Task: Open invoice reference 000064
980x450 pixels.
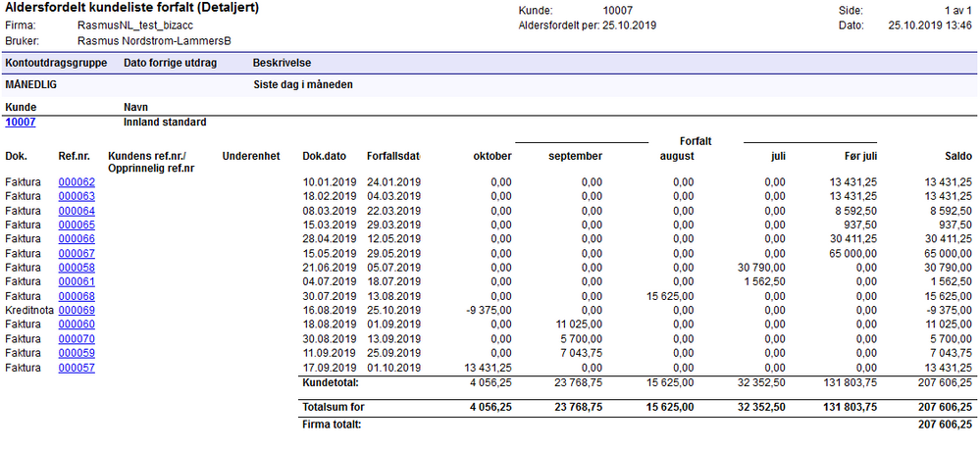Action: point(77,211)
